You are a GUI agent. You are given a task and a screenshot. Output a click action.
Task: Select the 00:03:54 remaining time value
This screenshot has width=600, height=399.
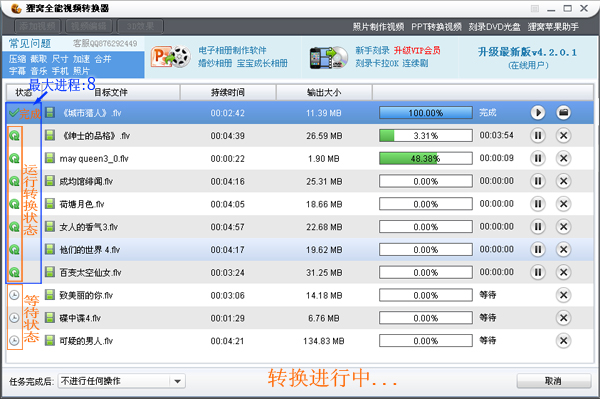pos(496,135)
